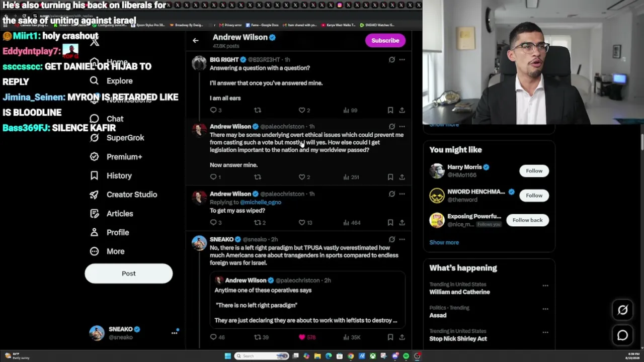Open Premium+ in the sidebar
Image resolution: width=644 pixels, height=362 pixels.
tap(116, 157)
